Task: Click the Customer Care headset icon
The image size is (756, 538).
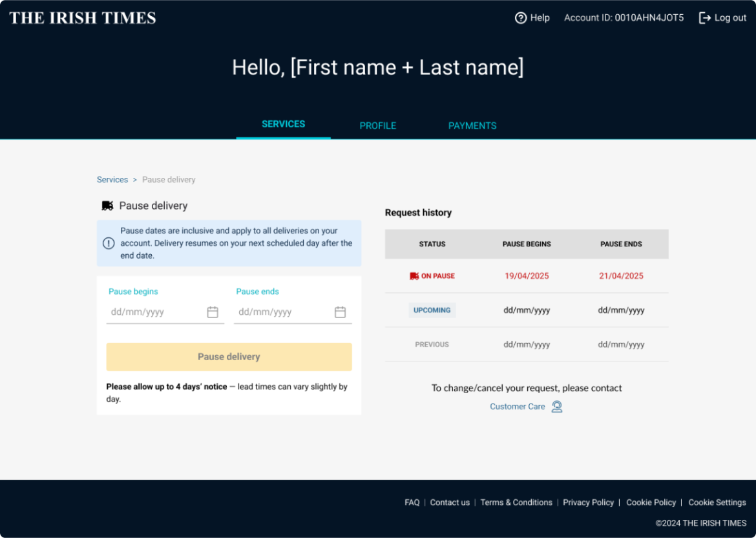Action: (x=557, y=407)
